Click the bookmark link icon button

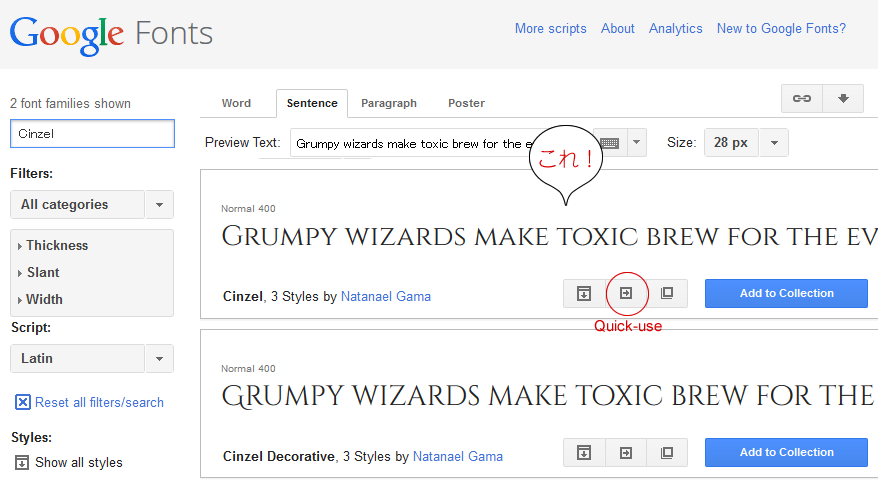pyautogui.click(x=802, y=99)
